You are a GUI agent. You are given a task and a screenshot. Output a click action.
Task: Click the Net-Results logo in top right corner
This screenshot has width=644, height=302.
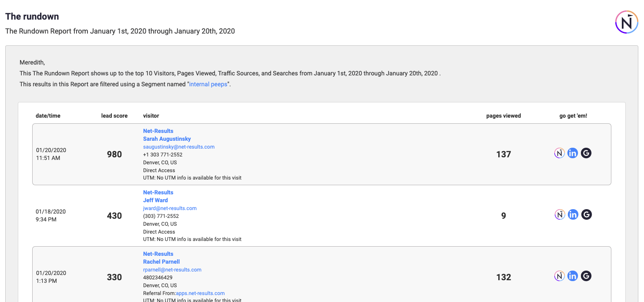(626, 22)
